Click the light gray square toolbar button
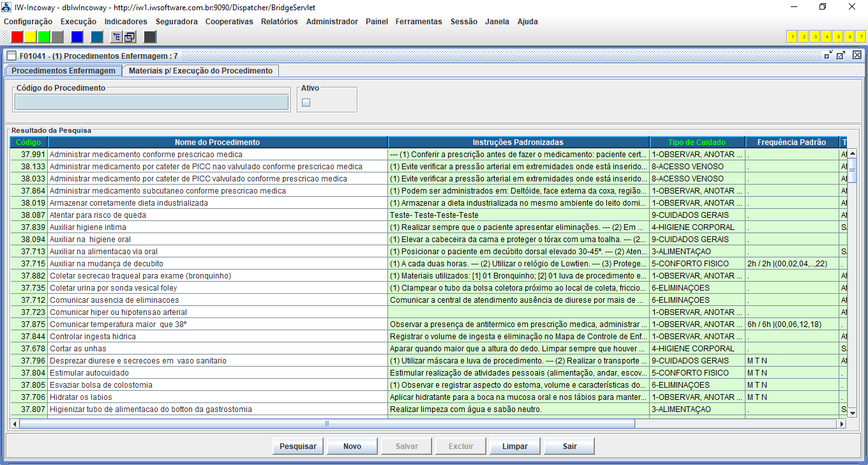The width and height of the screenshot is (868, 465). click(x=57, y=36)
